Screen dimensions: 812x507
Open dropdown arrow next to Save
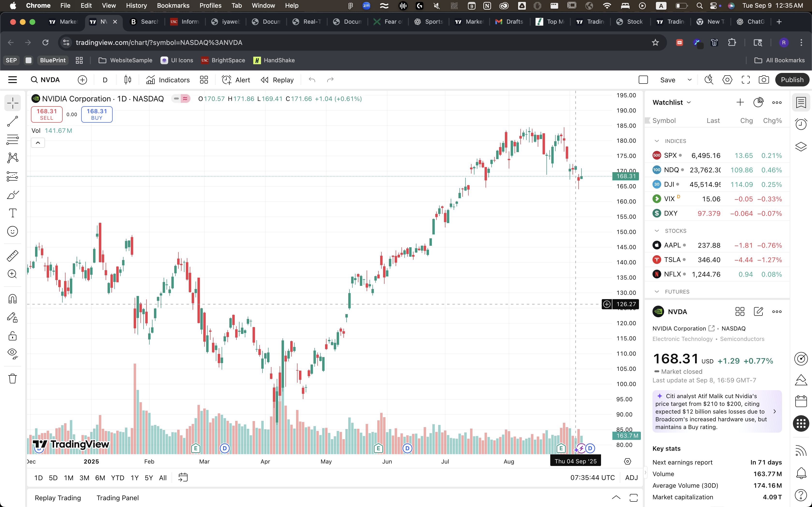[689, 80]
